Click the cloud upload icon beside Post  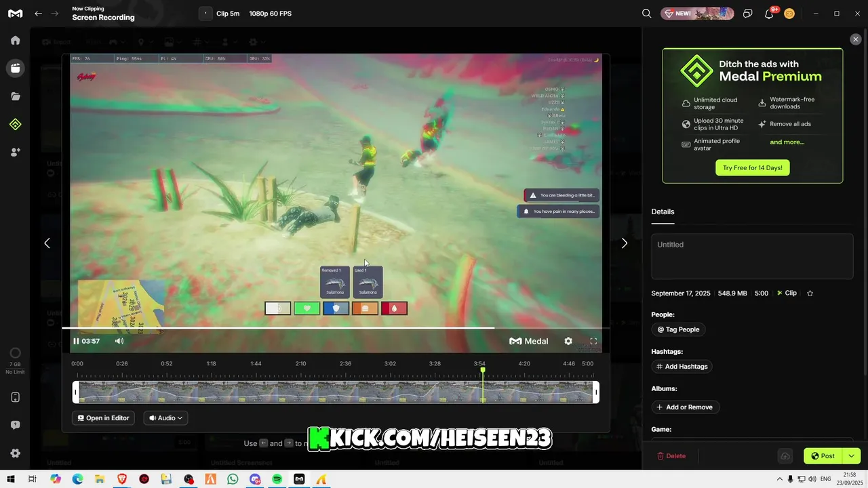[785, 456]
